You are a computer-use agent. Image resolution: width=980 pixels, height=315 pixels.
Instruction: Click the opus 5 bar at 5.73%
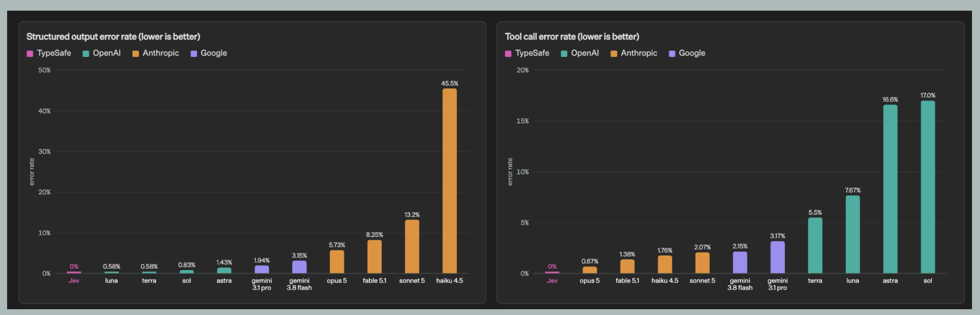337,262
